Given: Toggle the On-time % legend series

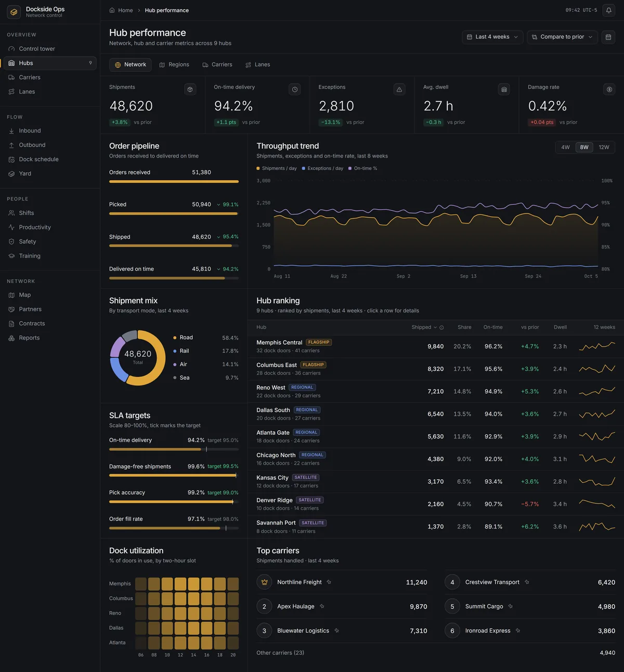Looking at the screenshot, I should pos(363,169).
